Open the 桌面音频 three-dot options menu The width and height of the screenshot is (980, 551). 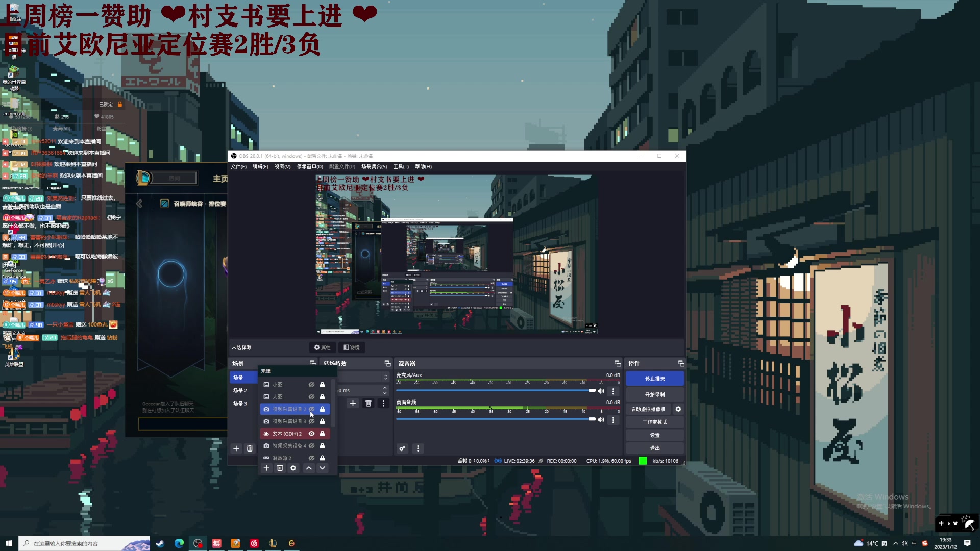(614, 420)
